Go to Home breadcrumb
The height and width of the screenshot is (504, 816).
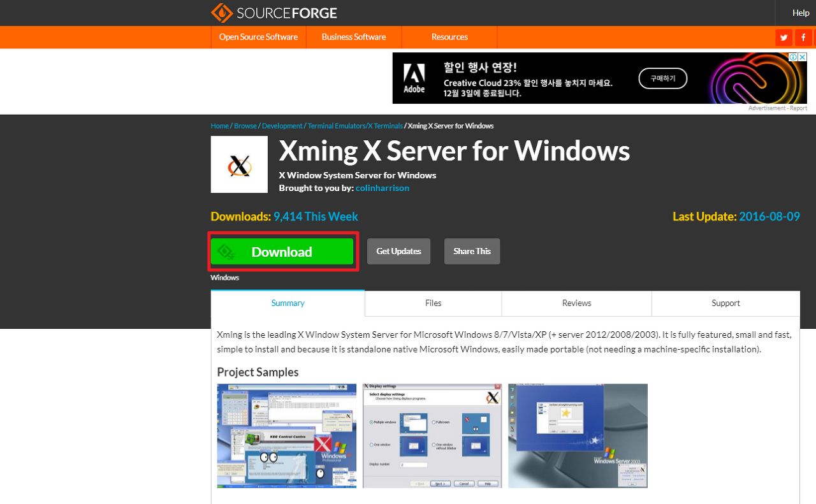pyautogui.click(x=220, y=126)
